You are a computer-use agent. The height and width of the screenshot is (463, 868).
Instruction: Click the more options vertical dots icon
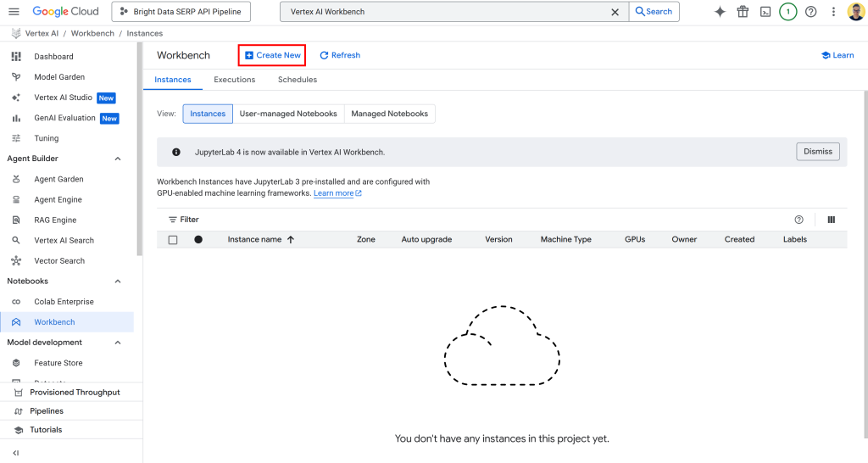point(834,12)
